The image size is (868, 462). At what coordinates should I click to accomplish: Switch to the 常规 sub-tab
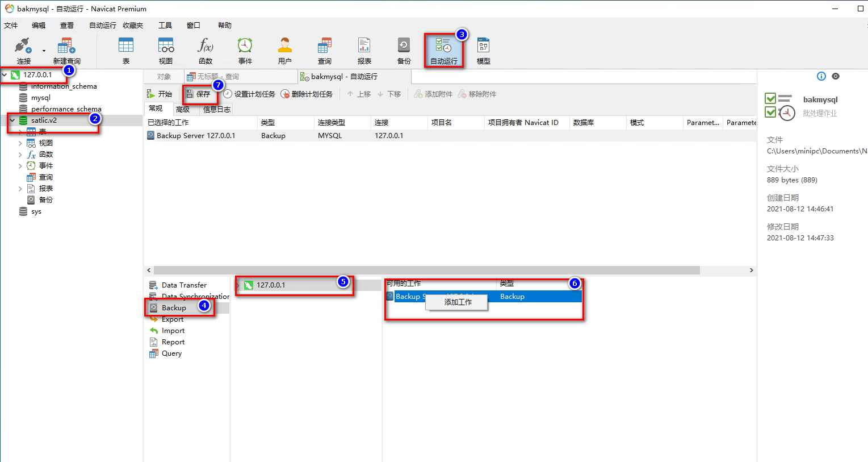(156, 109)
